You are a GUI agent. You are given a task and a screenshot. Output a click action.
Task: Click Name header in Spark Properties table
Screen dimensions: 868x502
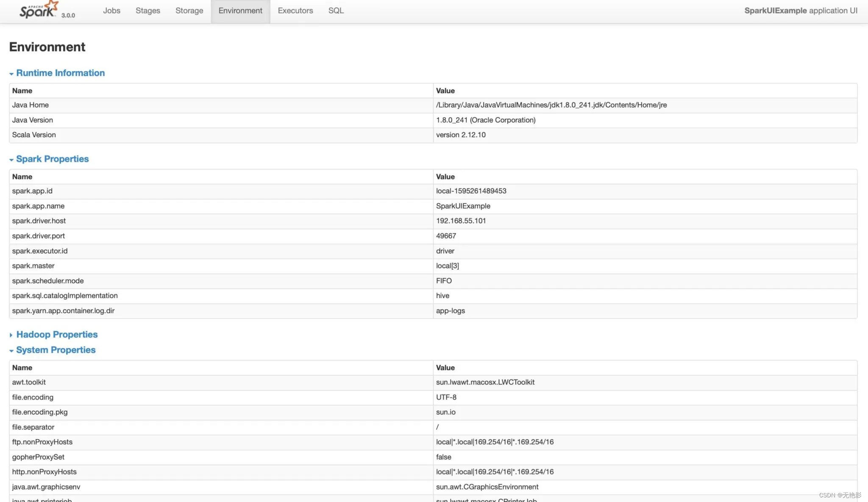[22, 177]
